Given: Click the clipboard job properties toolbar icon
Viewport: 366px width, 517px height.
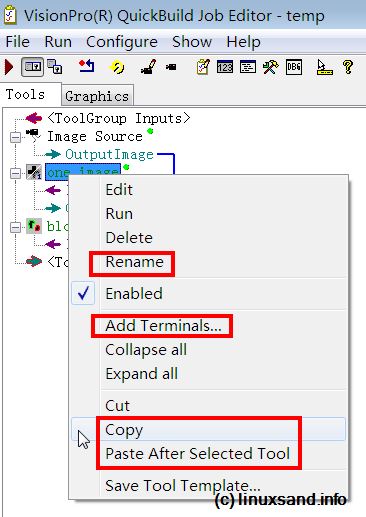Looking at the screenshot, I should [x=203, y=67].
